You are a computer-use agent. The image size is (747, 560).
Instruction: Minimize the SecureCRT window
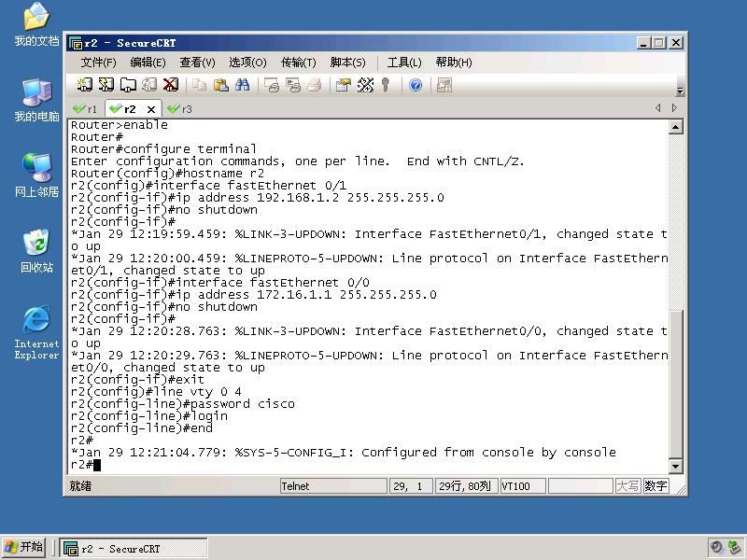click(643, 43)
